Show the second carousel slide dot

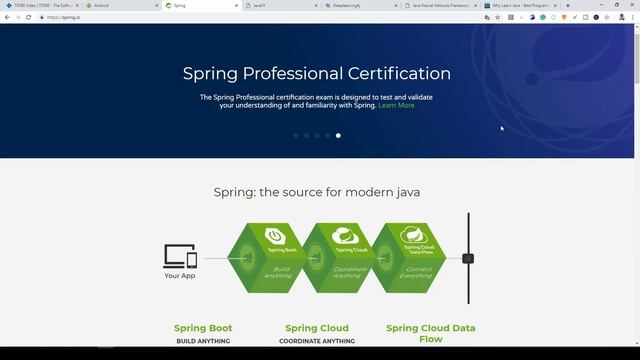click(307, 136)
